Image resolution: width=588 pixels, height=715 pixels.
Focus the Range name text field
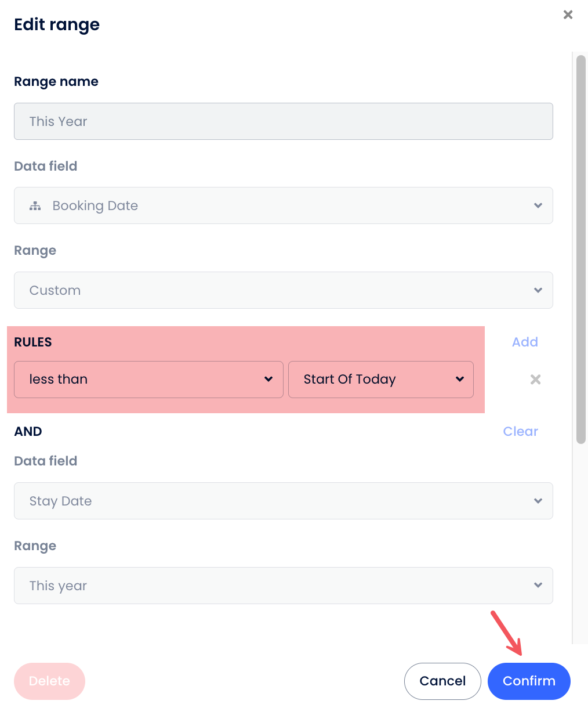pos(283,121)
